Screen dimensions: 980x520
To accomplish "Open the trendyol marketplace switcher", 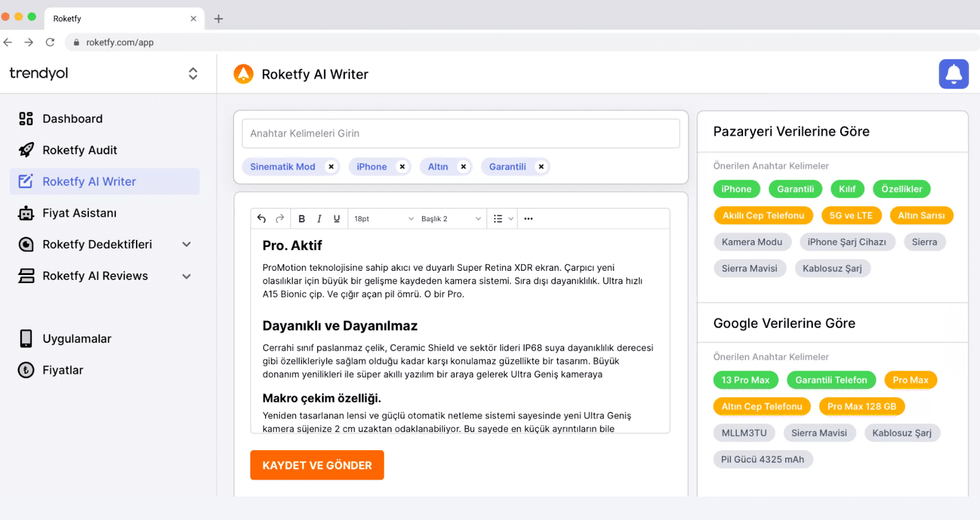I will point(192,73).
